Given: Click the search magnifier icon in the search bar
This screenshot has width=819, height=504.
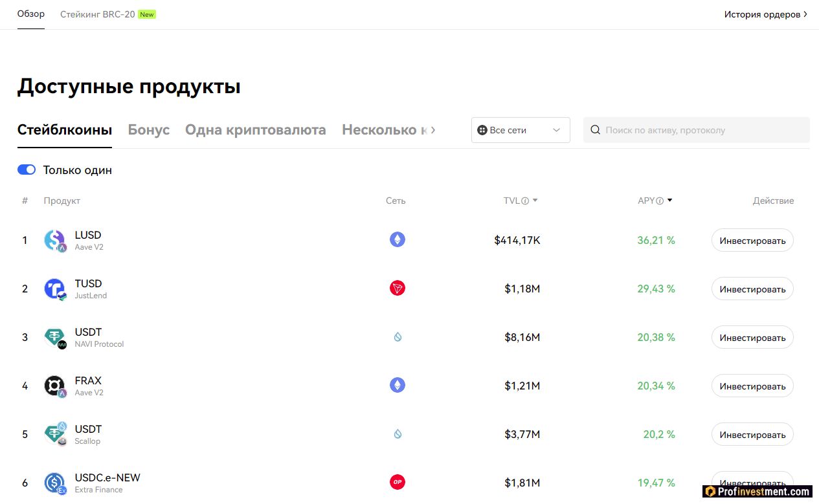Looking at the screenshot, I should point(595,129).
